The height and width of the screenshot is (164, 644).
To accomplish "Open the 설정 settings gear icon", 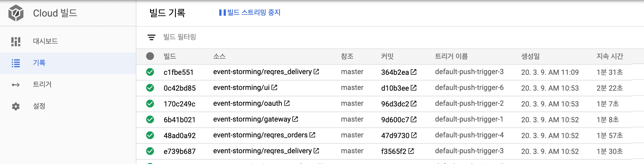I will click(x=16, y=106).
